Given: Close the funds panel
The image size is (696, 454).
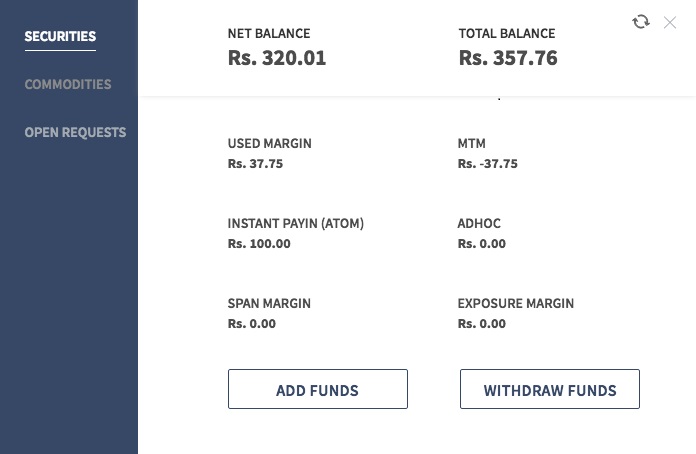Looking at the screenshot, I should 670,22.
